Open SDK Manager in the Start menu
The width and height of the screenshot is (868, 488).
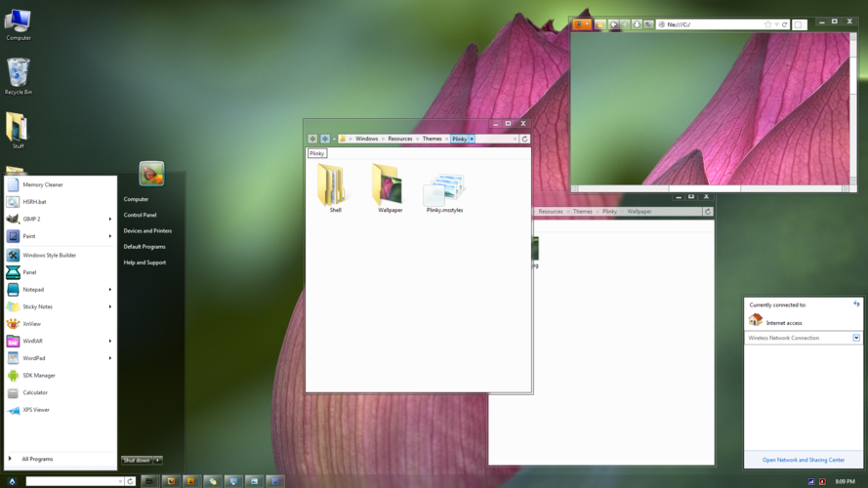[x=39, y=376]
